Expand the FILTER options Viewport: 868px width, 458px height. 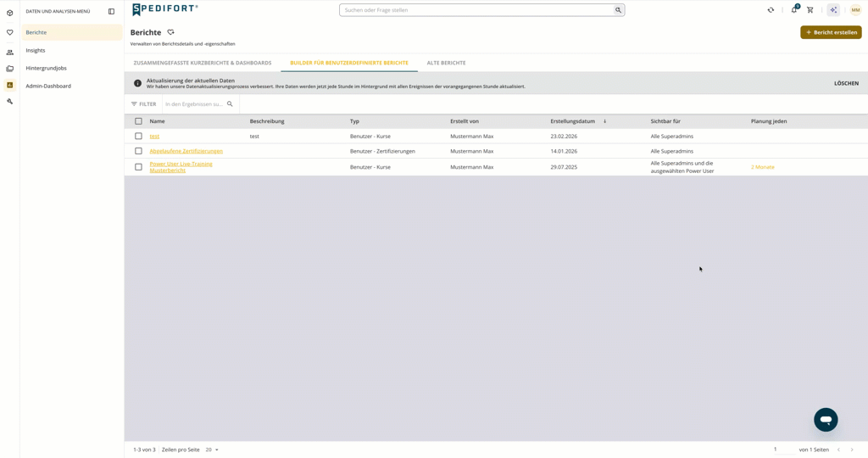pyautogui.click(x=144, y=104)
